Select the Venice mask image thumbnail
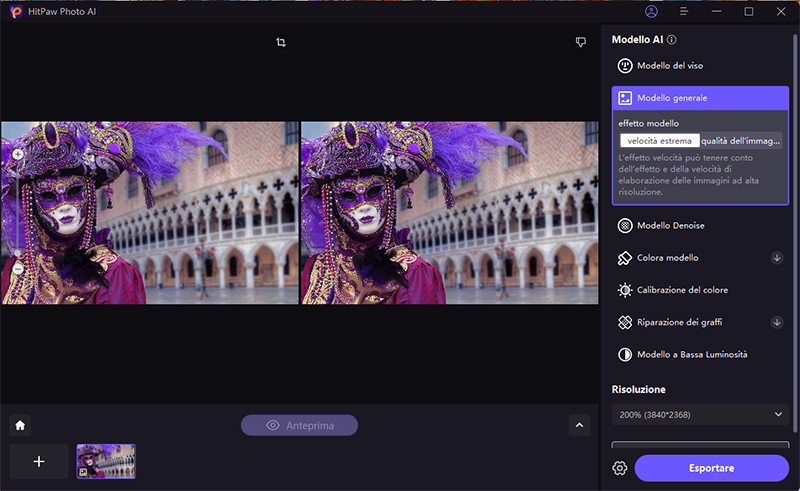 tap(106, 461)
